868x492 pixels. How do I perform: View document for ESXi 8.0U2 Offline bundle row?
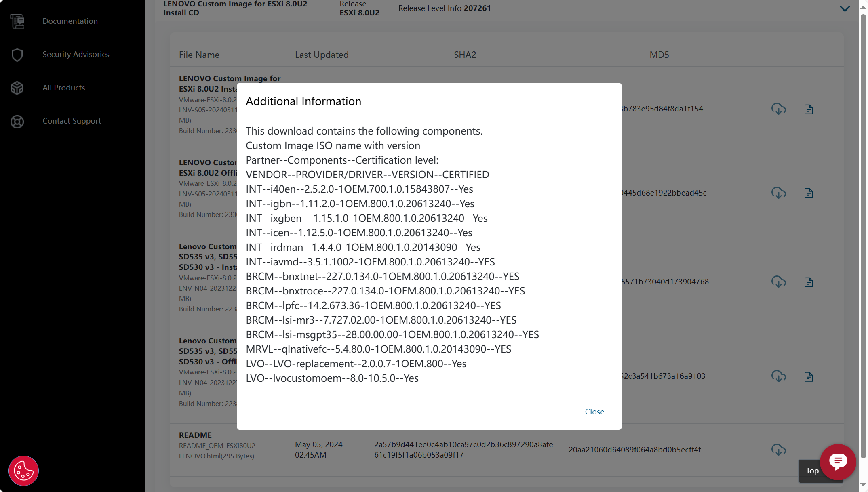point(808,193)
